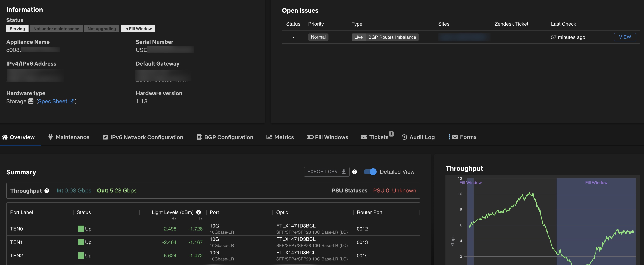The width and height of the screenshot is (644, 265).
Task: Switch to Fill Windows tab
Action: coord(327,137)
